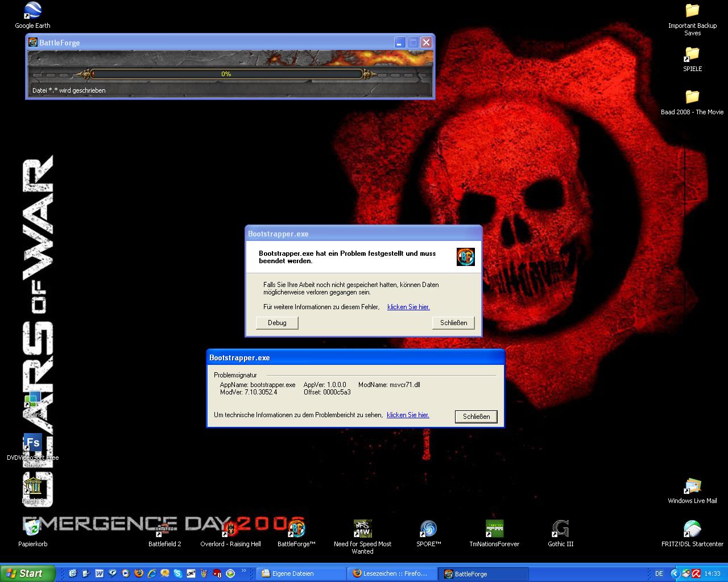Launch the BattleForge desktop shortcut
Viewport: 728px width, 582px height.
(x=296, y=534)
